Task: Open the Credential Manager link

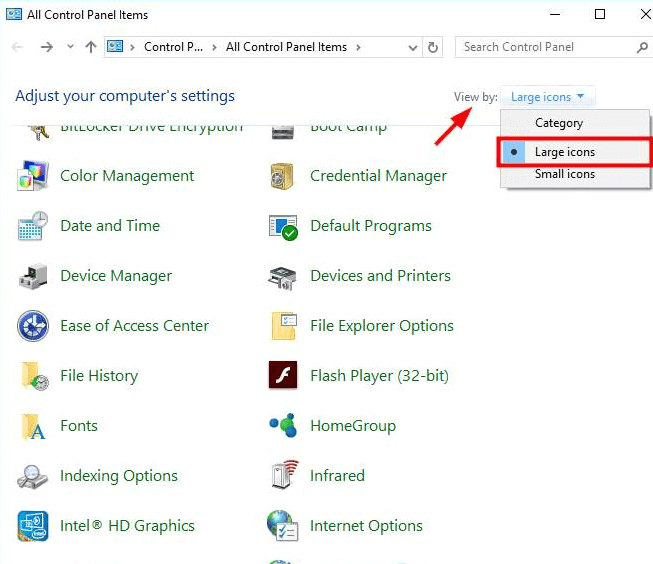Action: point(378,176)
